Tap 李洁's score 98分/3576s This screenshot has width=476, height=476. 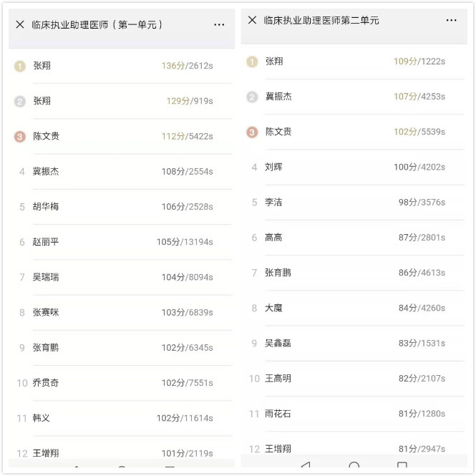click(422, 203)
